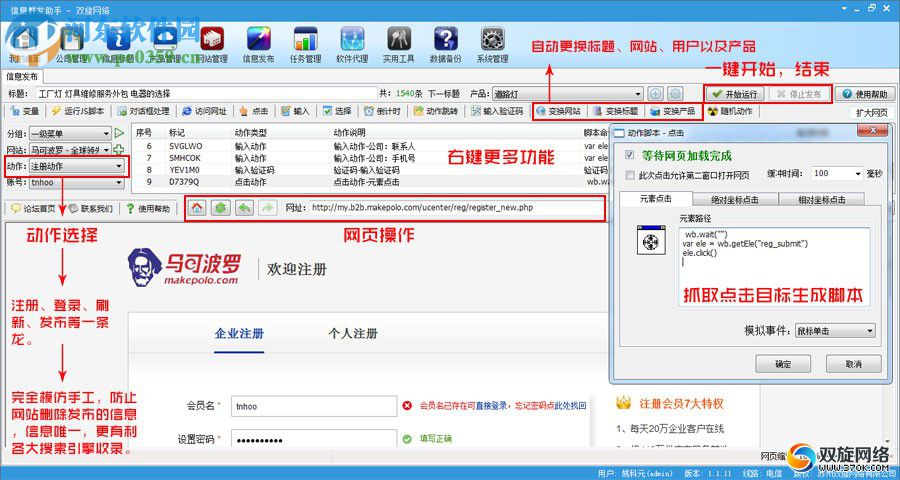
Task: Open 公司管理 from the main toolbar
Action: point(72,45)
